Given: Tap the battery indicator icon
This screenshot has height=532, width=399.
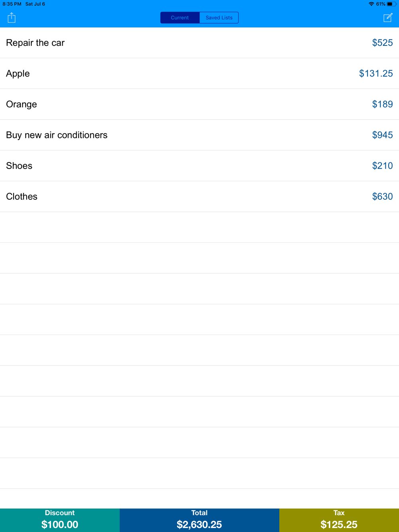Looking at the screenshot, I should 391,4.
